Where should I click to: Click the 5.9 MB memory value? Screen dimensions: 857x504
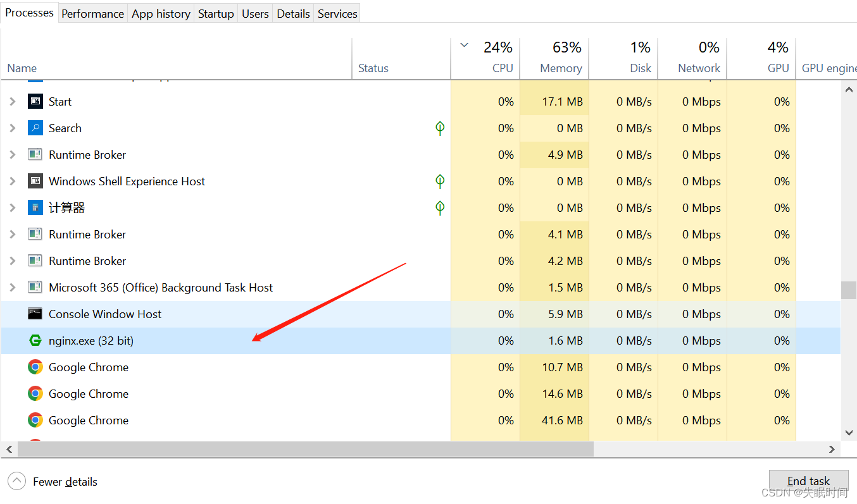565,314
